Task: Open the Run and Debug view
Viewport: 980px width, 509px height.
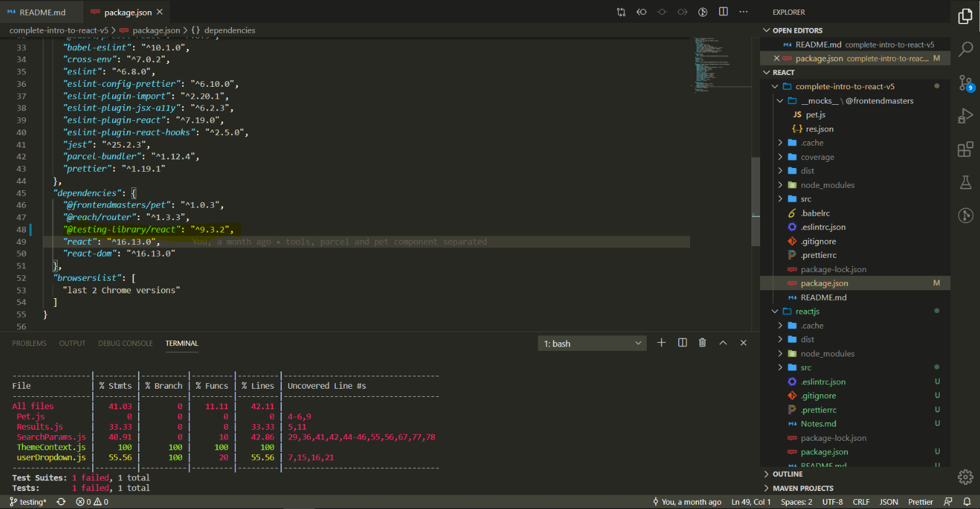Action: 965,116
